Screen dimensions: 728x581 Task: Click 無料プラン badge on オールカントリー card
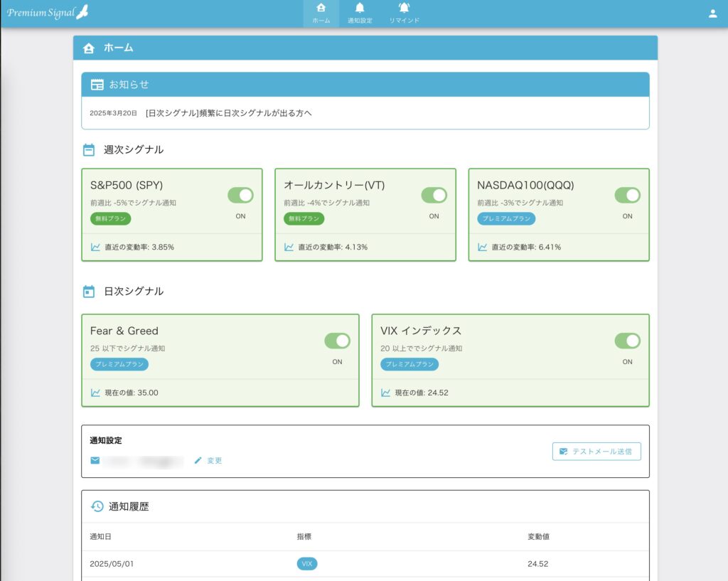pyautogui.click(x=304, y=219)
